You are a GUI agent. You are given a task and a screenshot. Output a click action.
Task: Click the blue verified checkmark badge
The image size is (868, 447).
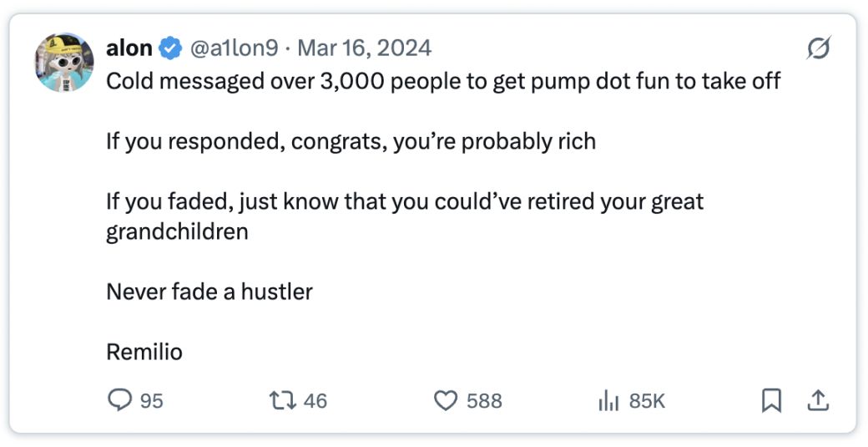tap(170, 49)
